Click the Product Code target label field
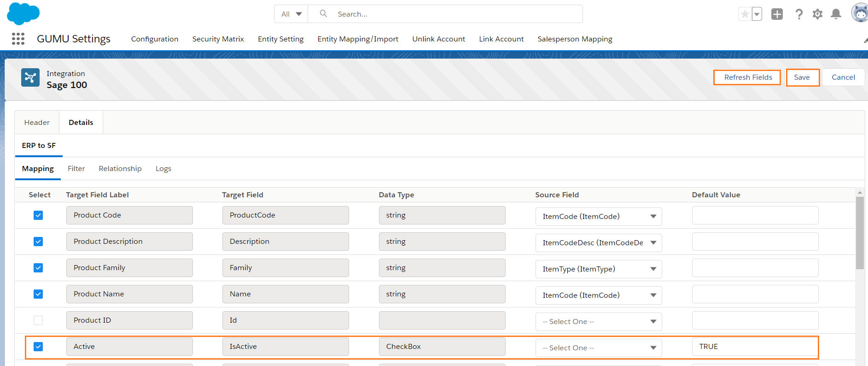 pos(129,215)
